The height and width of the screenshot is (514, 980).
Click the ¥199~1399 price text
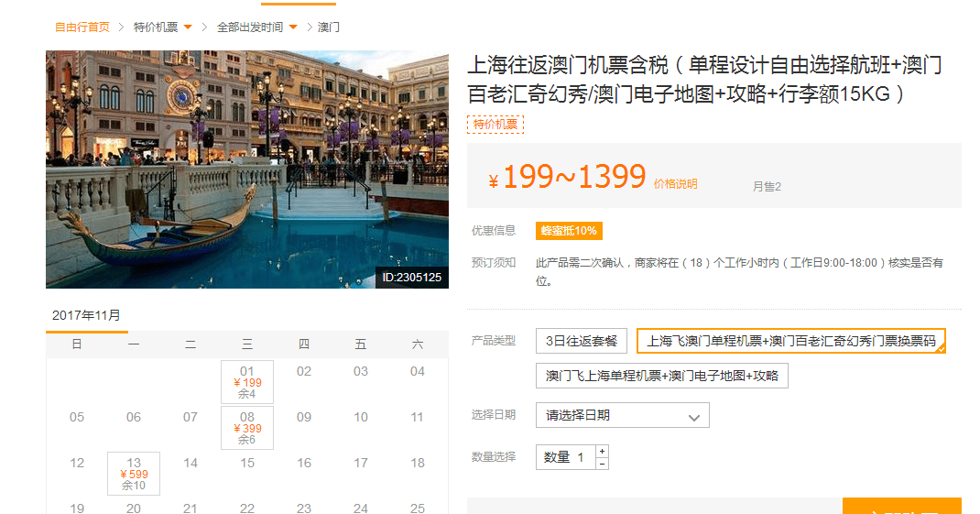568,177
